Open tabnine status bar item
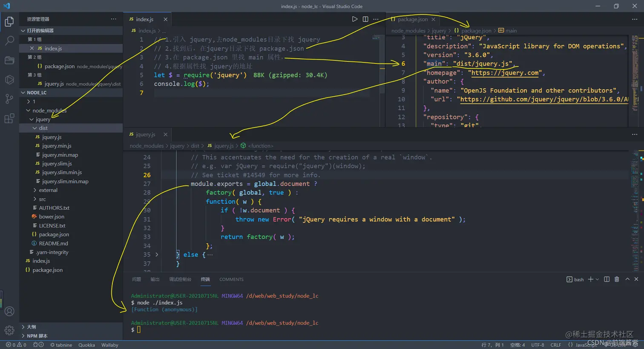644x349 pixels. (61, 345)
